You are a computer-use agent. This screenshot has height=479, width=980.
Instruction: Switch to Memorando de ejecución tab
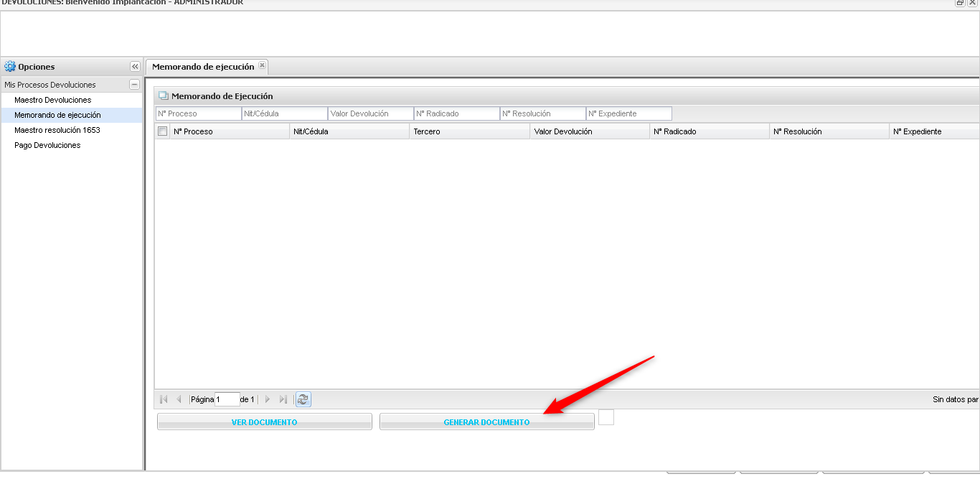pos(203,67)
